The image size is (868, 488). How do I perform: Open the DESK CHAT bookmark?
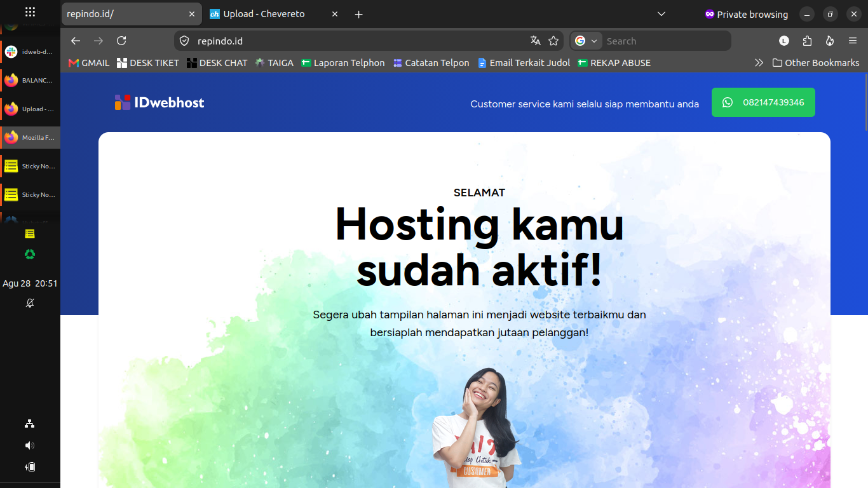(217, 63)
